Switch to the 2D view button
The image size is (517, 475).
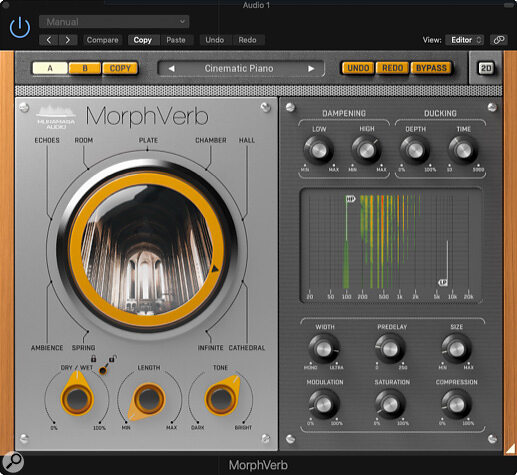point(486,68)
